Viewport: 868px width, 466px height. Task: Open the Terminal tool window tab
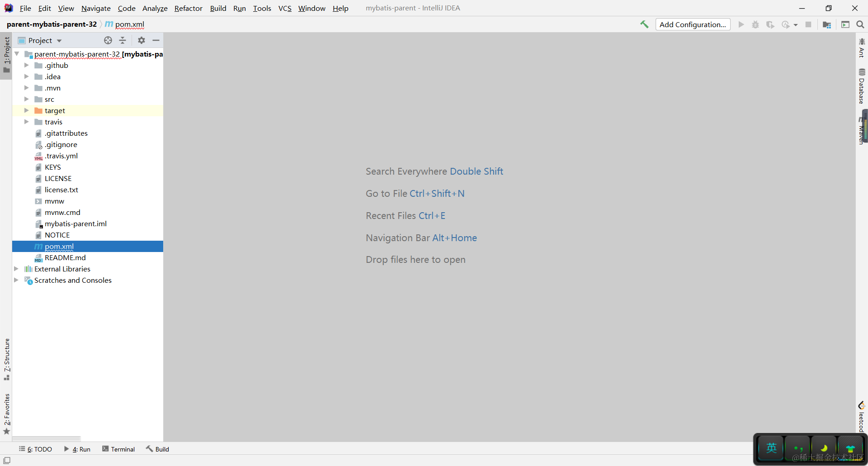118,449
